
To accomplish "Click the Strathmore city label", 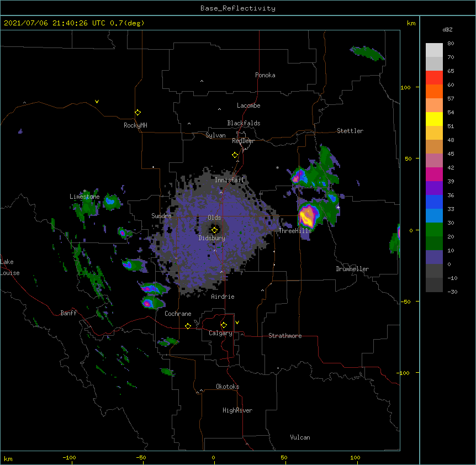I will tap(285, 336).
